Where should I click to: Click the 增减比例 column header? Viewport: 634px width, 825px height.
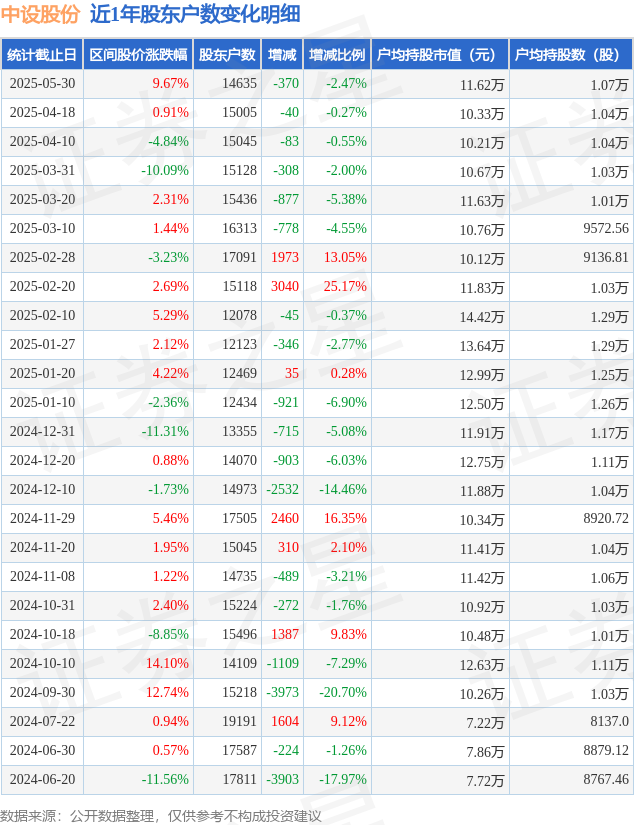tap(337, 55)
